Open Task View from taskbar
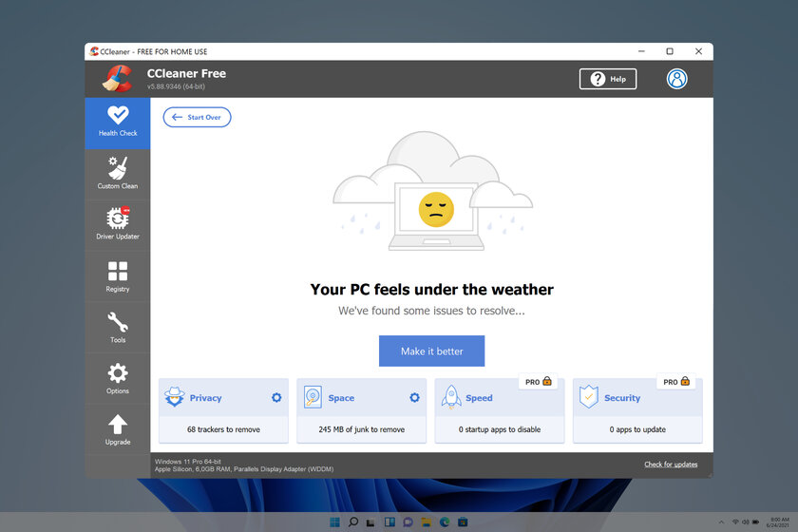Viewport: 798px width, 532px height. (371, 522)
